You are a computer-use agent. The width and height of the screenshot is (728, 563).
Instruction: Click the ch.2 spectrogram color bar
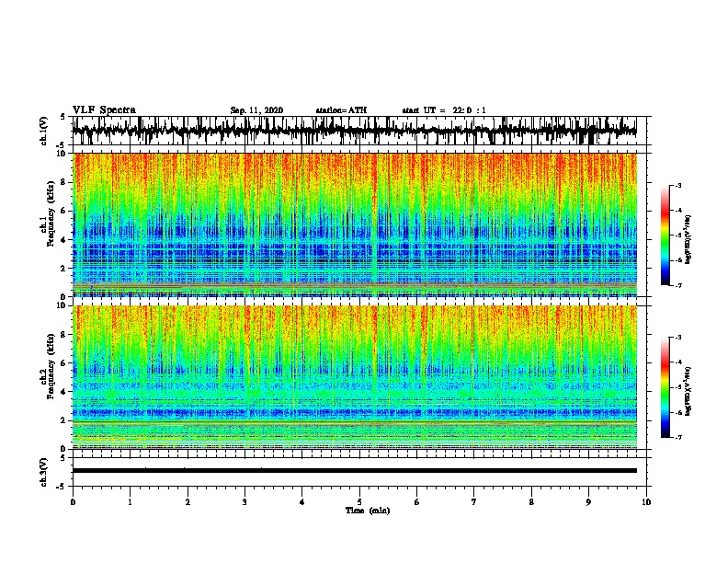click(x=665, y=387)
